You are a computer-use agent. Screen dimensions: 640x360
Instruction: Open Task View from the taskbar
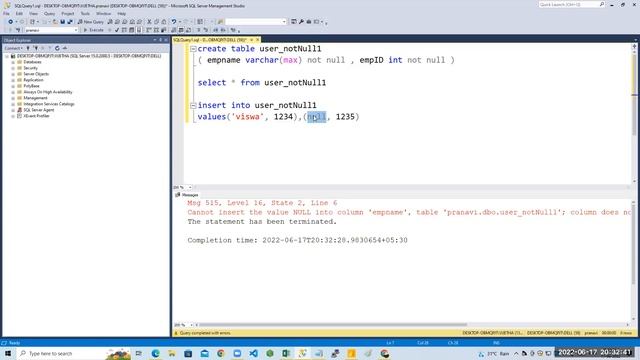click(139, 353)
